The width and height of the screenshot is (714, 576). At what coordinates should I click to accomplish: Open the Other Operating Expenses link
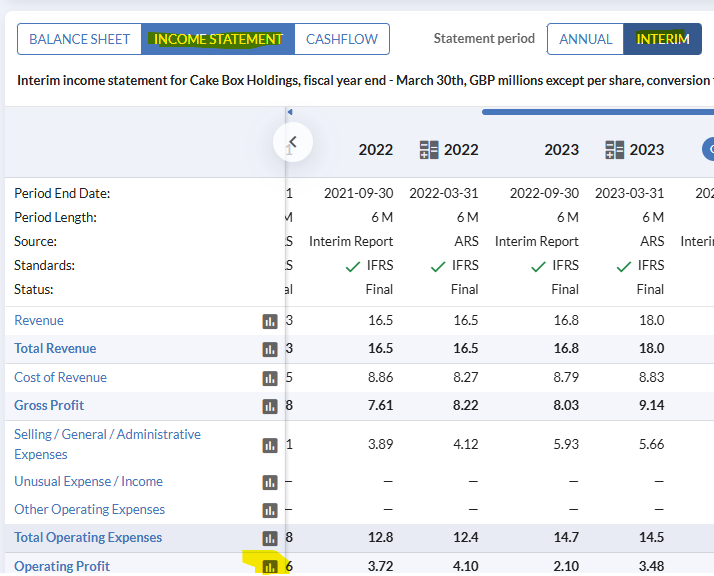89,510
